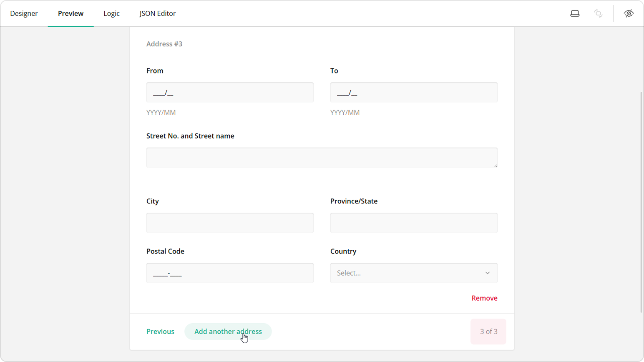Select the Preview tab

70,13
